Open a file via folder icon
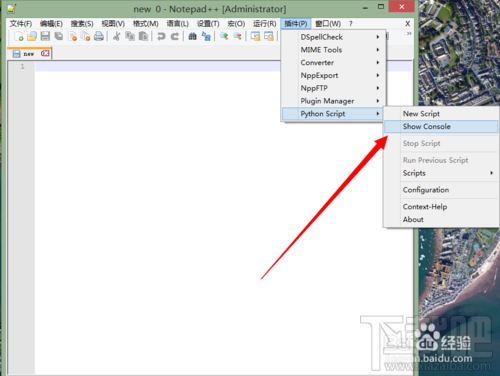Image resolution: width=500 pixels, height=376 pixels. click(32, 36)
